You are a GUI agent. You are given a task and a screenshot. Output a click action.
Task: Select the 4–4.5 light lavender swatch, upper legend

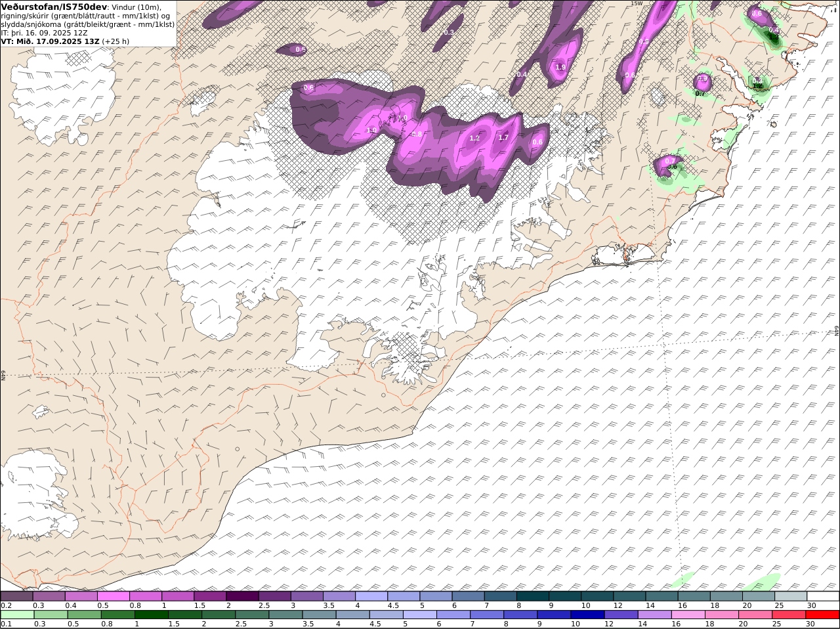[371, 596]
